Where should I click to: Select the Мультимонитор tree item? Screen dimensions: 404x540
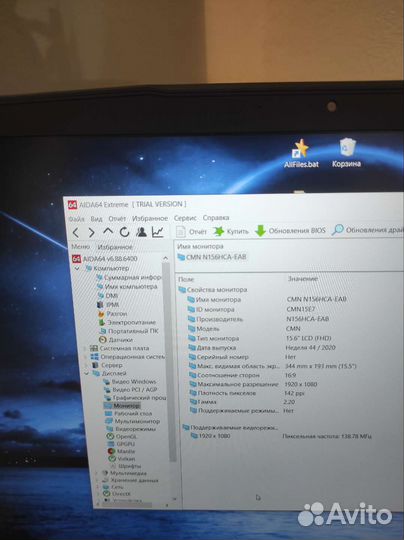[x=133, y=421]
